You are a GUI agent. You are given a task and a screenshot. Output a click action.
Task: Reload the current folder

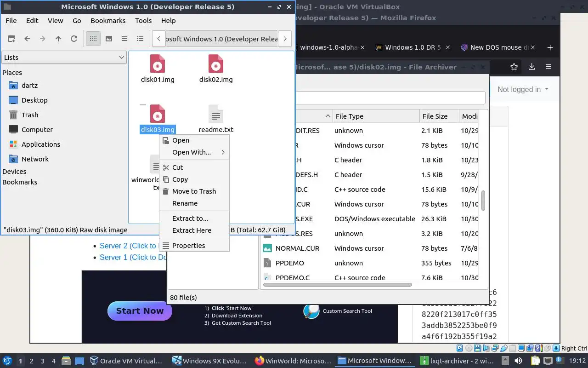[x=74, y=39]
